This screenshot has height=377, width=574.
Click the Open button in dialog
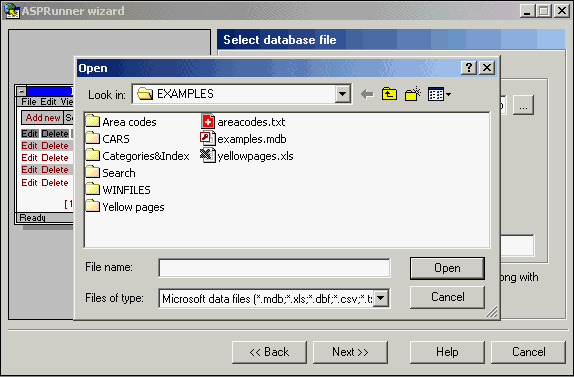447,268
